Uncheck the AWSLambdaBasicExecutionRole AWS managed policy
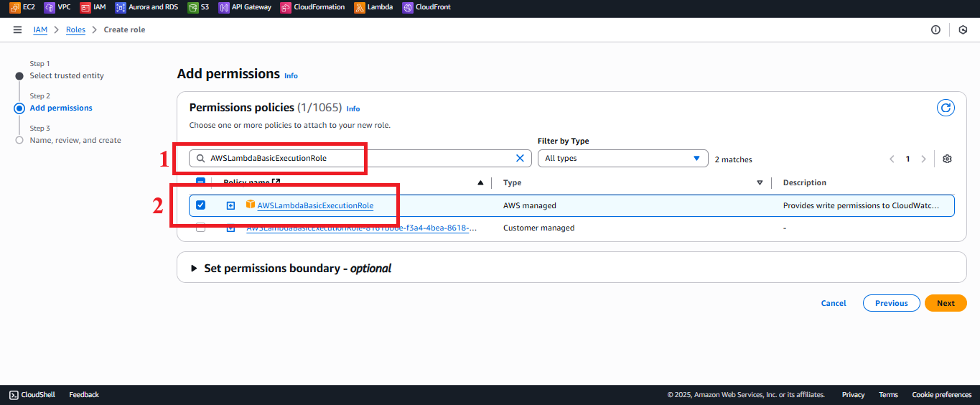 point(200,205)
